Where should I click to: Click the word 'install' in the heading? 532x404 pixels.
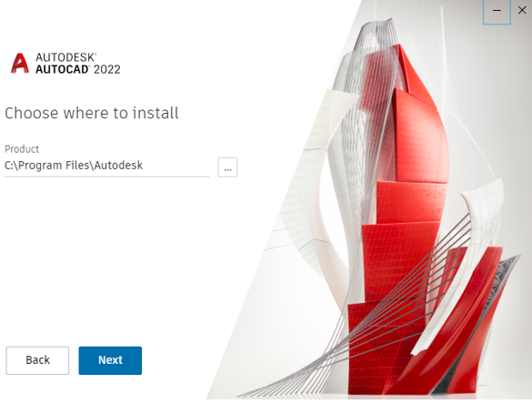(x=156, y=113)
